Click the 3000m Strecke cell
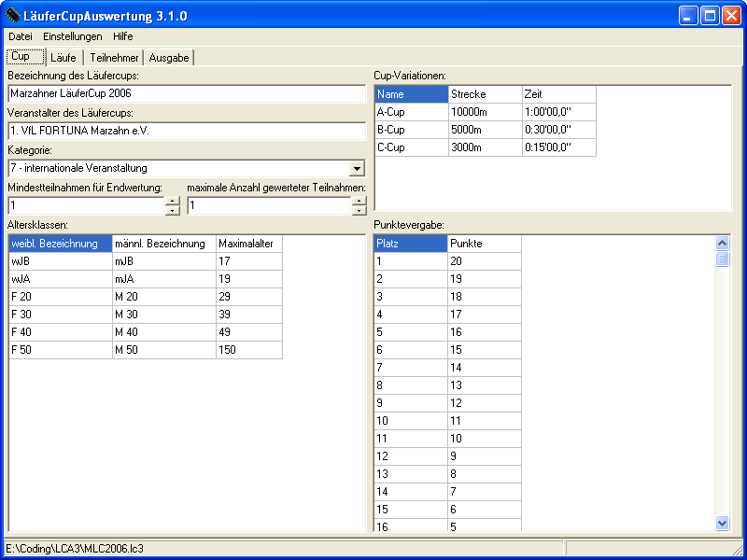 click(485, 147)
